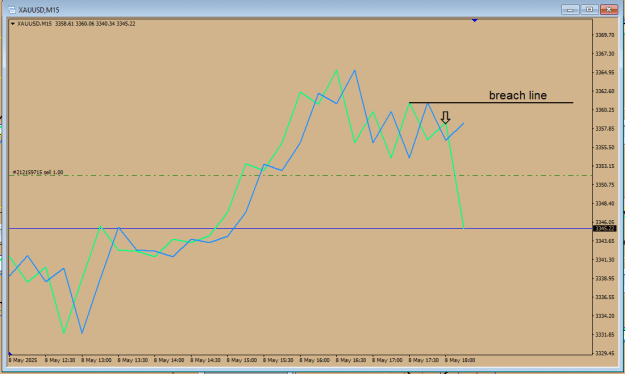Click the OHLC values 3358.61 3360.06 3340.34 3345.22
The image size is (625, 374).
(95, 24)
